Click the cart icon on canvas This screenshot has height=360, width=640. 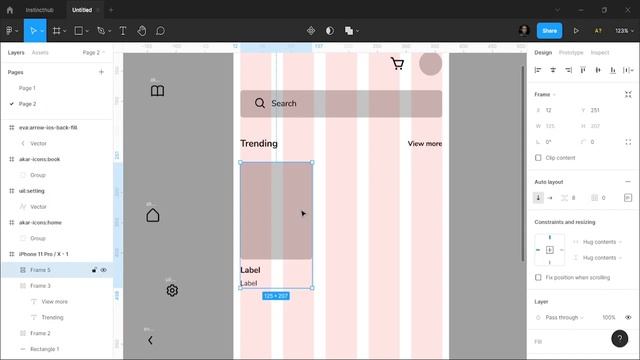tap(397, 64)
